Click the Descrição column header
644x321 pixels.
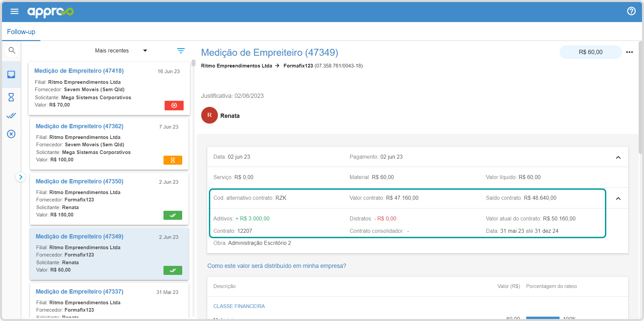point(225,286)
